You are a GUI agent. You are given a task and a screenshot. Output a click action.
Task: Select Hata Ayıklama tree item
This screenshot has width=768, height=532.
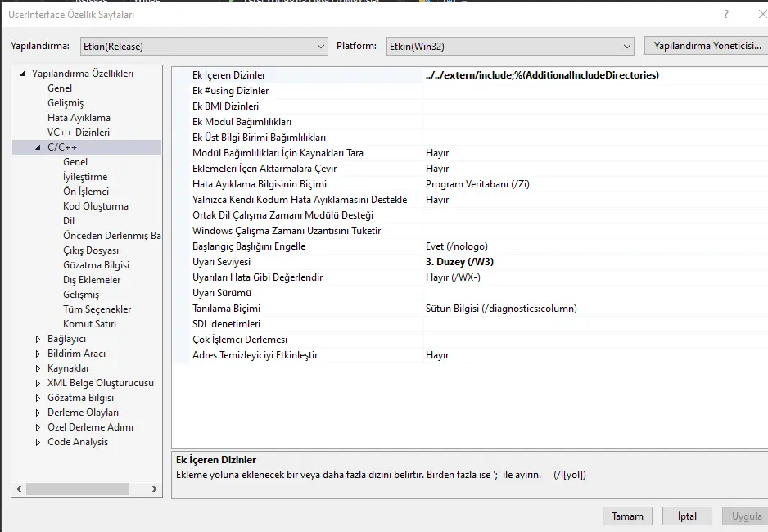79,118
